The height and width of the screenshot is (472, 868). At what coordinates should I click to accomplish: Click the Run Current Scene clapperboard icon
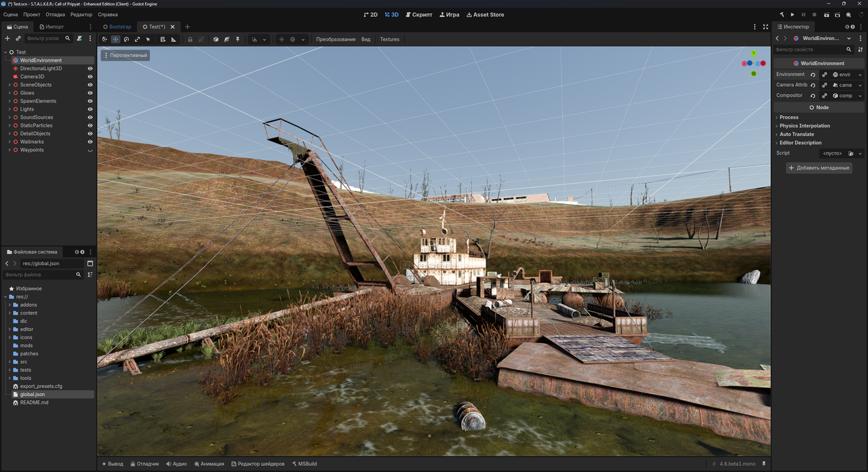[x=827, y=14]
